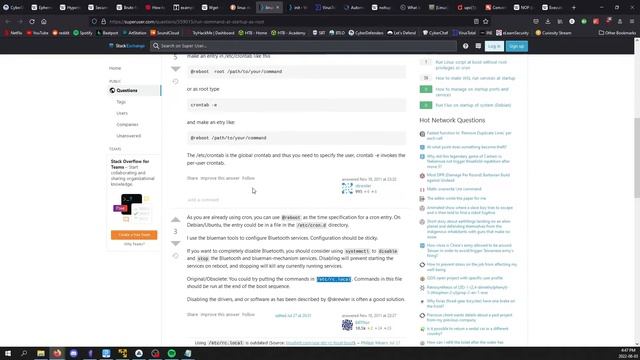
Task: Open the edited Jul 27 revision link
Action: (x=293, y=316)
